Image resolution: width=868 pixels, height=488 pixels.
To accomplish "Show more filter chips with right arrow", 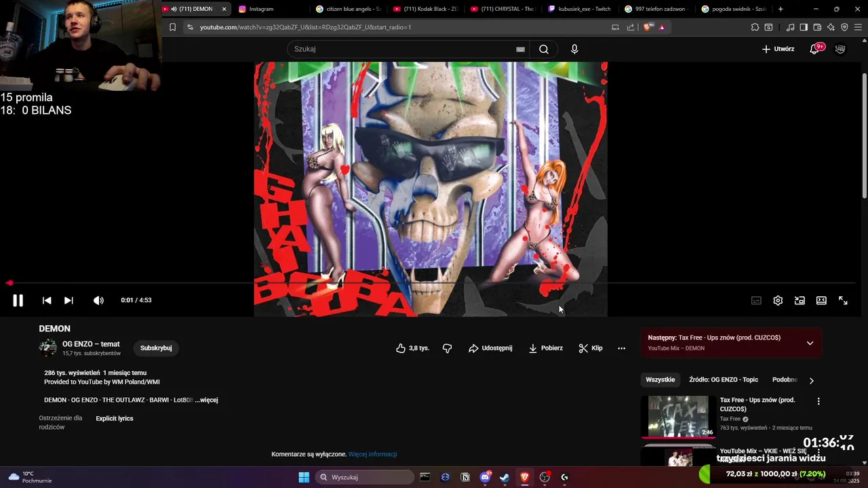I will [x=811, y=380].
